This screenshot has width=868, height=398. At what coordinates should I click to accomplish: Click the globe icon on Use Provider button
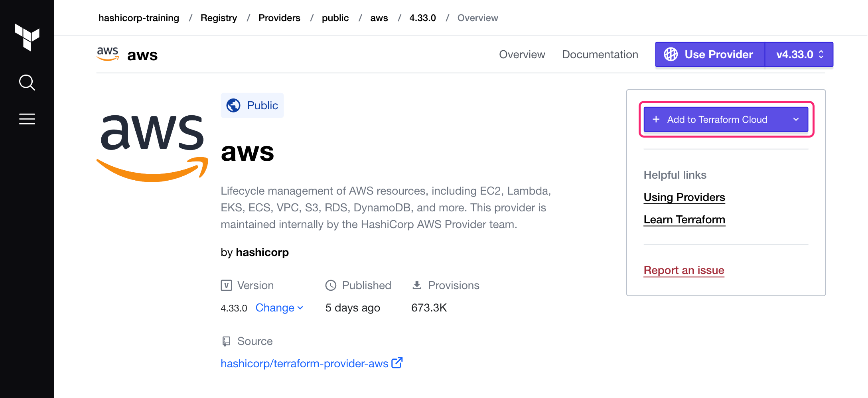(x=671, y=54)
